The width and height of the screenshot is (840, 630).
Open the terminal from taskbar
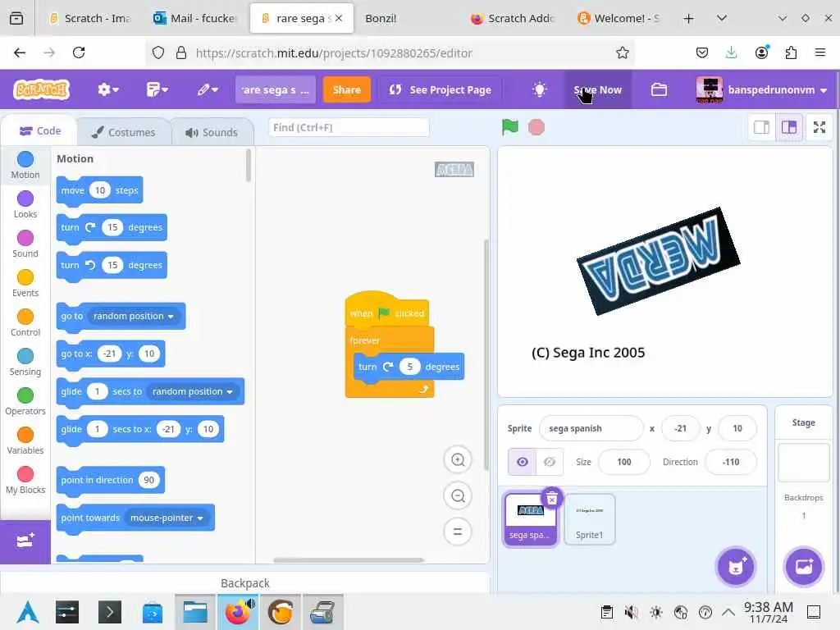[109, 612]
